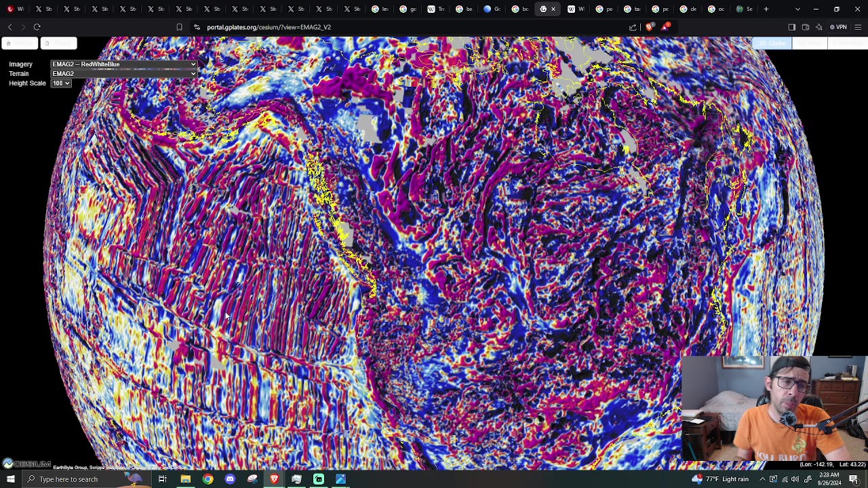Open Brave Rewards triangle icon
The height and width of the screenshot is (488, 868).
[x=666, y=27]
